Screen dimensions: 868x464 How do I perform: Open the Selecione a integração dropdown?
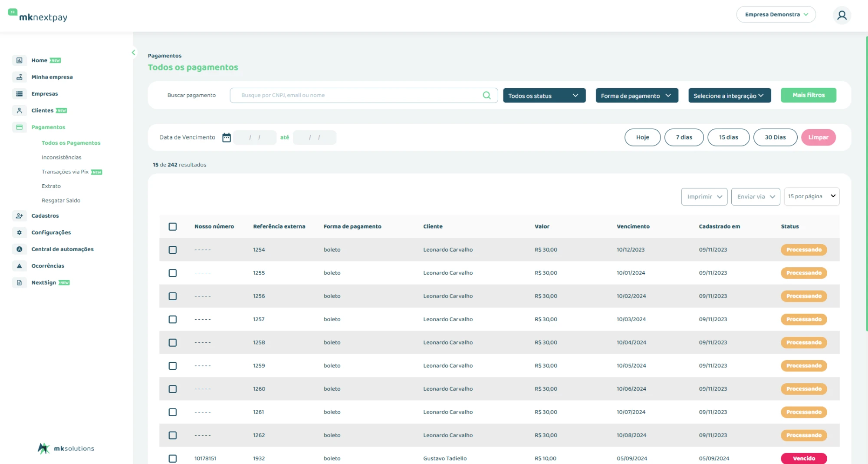pos(730,96)
